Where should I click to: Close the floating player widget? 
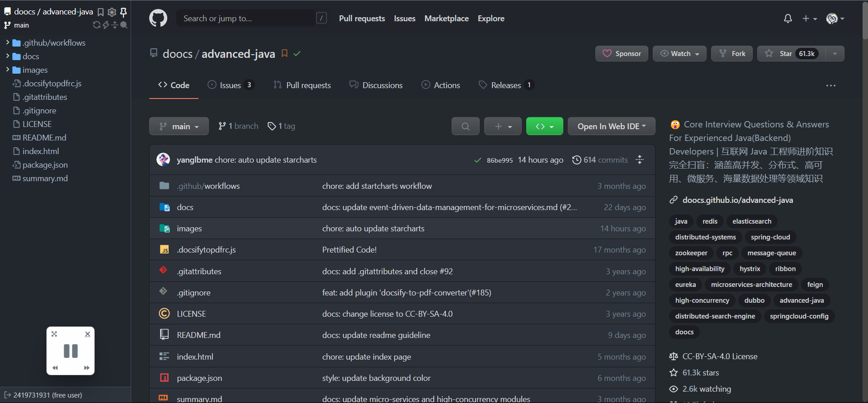[x=88, y=334]
